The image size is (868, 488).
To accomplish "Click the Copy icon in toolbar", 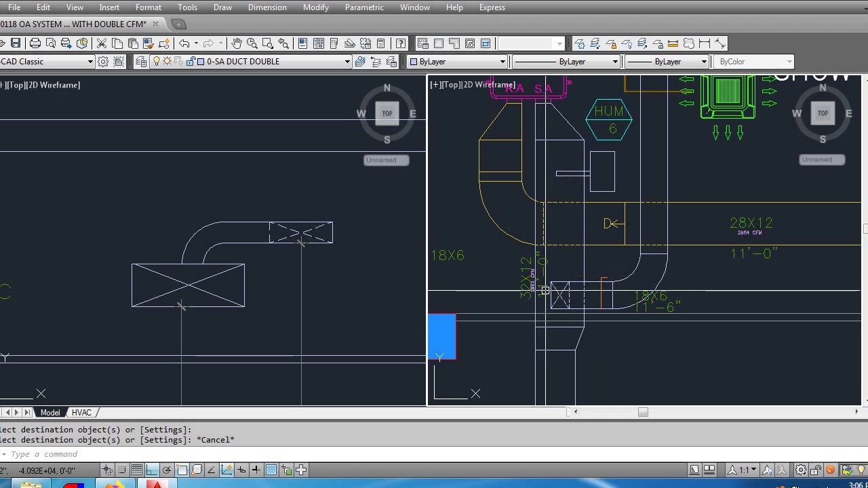I will pos(117,43).
